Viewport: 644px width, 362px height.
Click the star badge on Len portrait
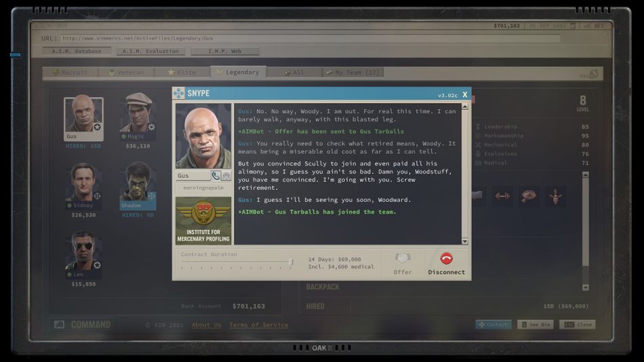(98, 265)
